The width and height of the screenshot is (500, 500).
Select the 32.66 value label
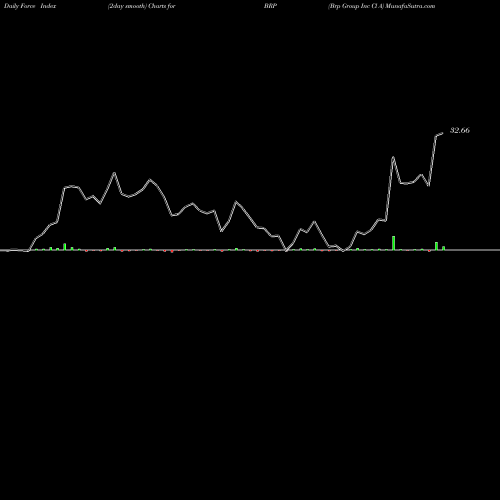(x=460, y=130)
